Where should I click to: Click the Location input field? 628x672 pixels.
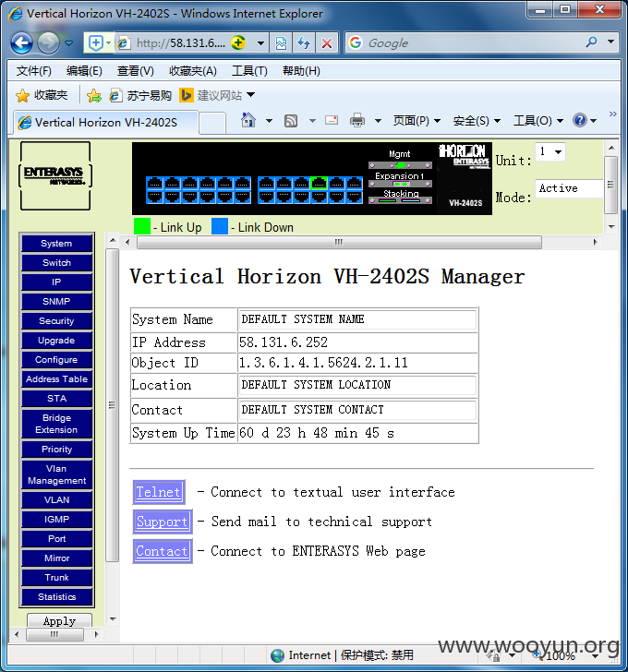(357, 385)
